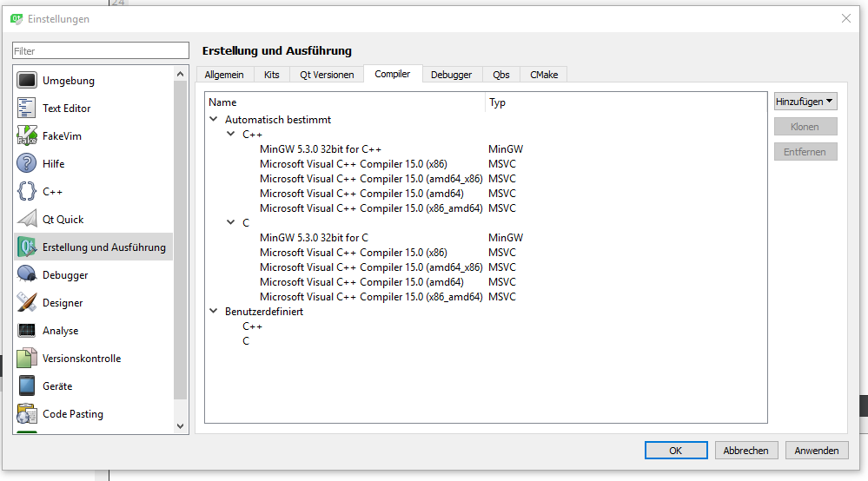This screenshot has height=481, width=868.
Task: Click the sidebar scrollbar thumb
Action: (x=181, y=240)
